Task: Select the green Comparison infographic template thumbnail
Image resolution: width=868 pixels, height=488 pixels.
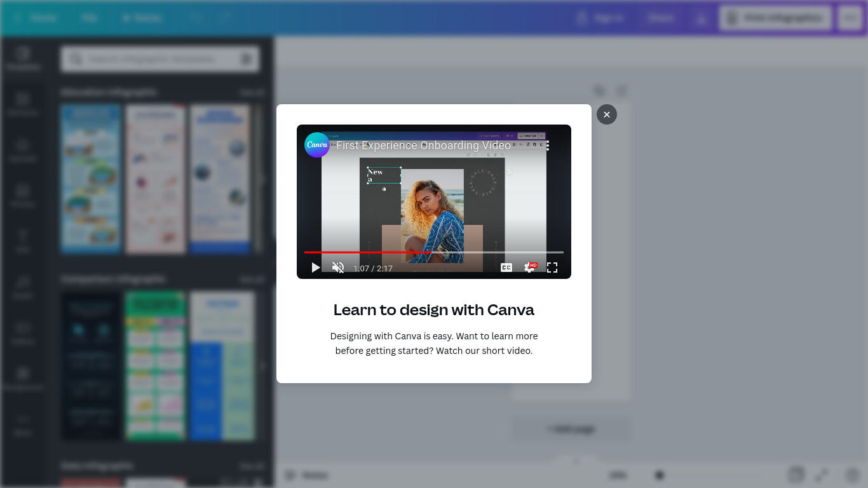Action: (x=156, y=366)
